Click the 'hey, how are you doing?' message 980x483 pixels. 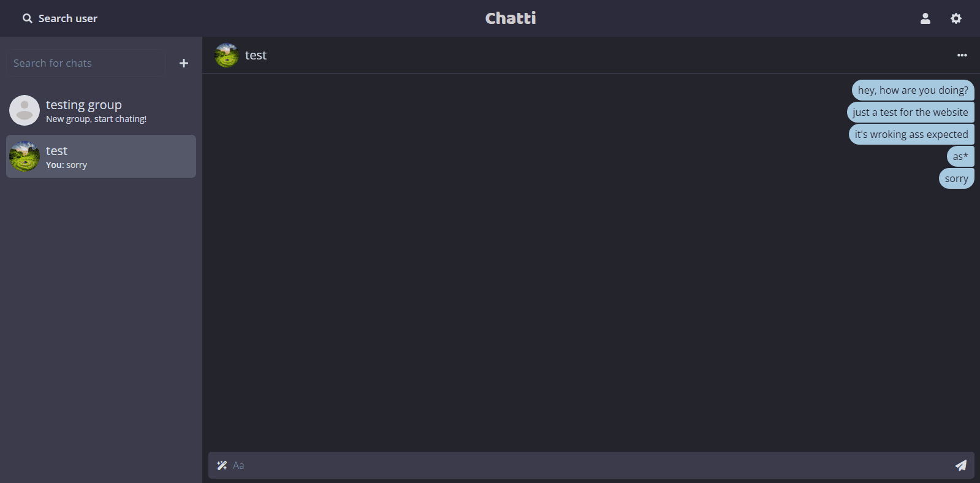pyautogui.click(x=913, y=90)
